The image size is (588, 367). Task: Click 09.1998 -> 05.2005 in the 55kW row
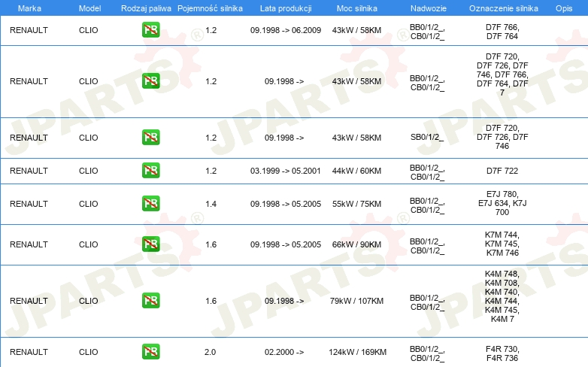coord(286,204)
